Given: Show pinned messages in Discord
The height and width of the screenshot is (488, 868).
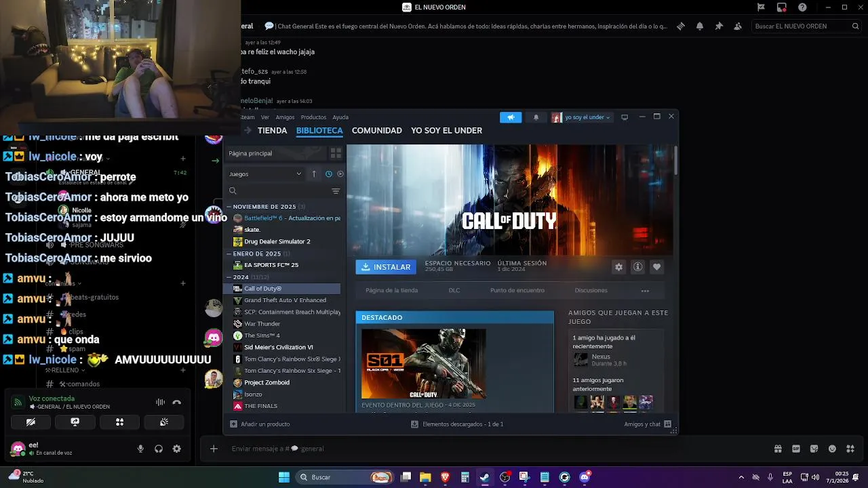Looking at the screenshot, I should 719,26.
